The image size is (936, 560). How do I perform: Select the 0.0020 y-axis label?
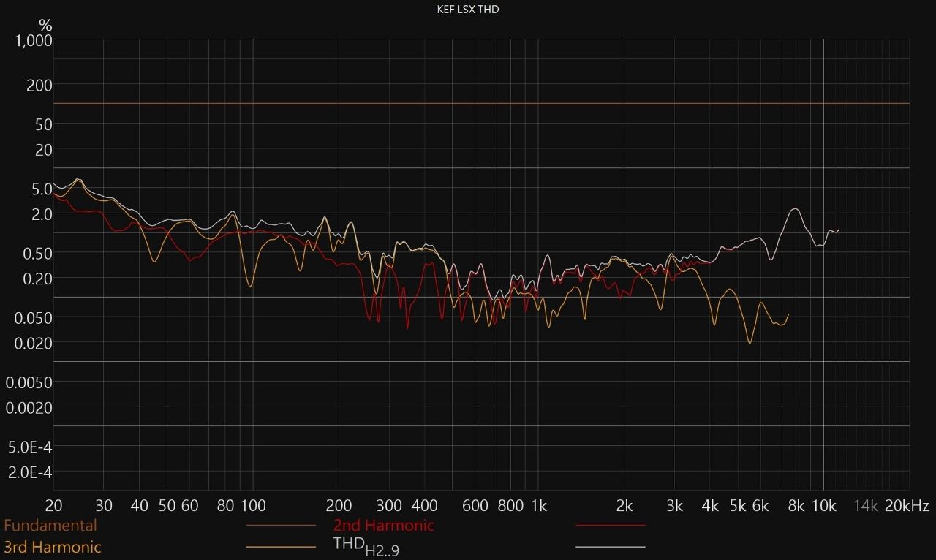(x=29, y=408)
